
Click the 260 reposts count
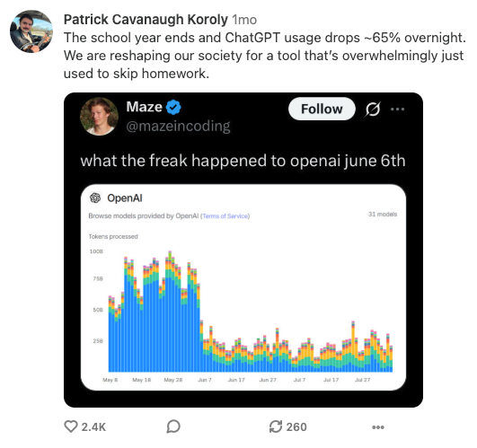(296, 426)
